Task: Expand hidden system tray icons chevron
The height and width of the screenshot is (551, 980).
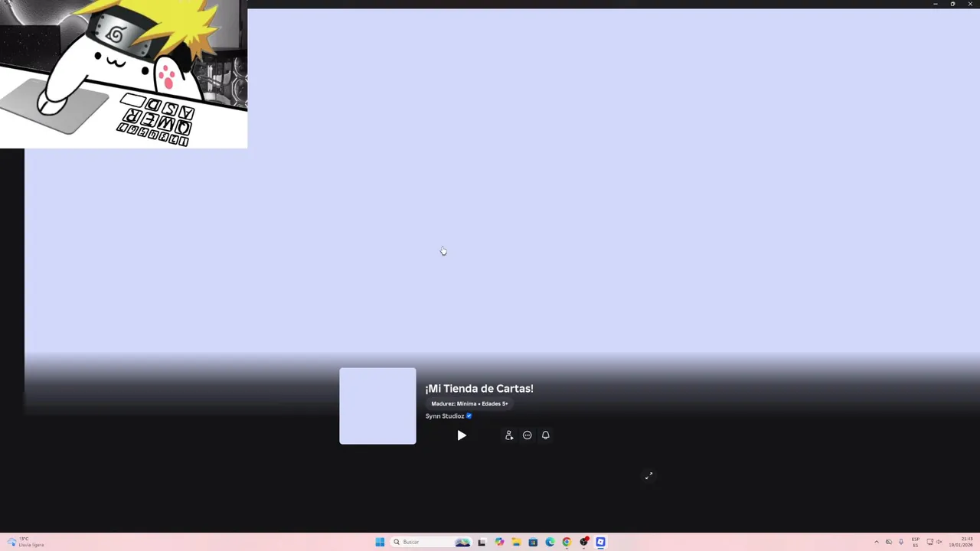Action: point(877,542)
